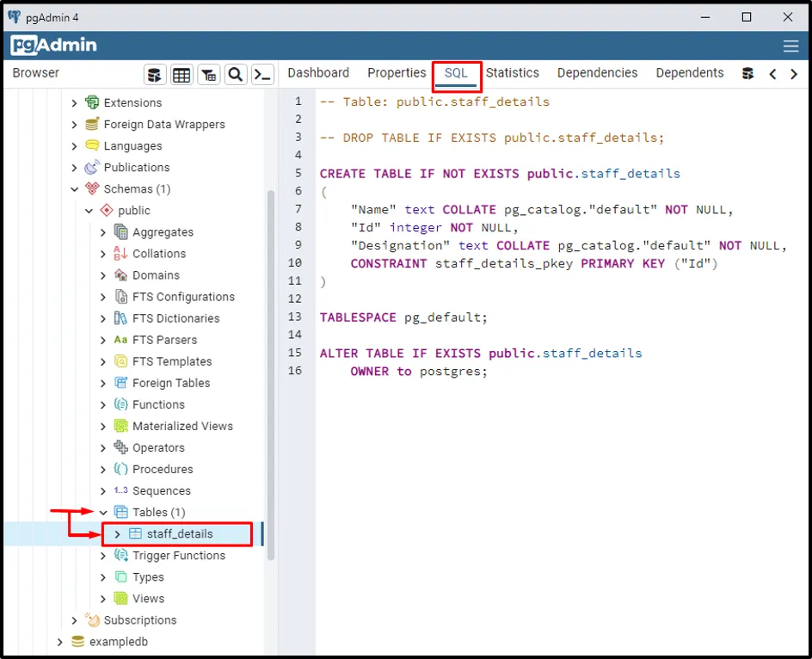Launch the PSQL Tool terminal icon
The height and width of the screenshot is (659, 812).
(x=262, y=75)
